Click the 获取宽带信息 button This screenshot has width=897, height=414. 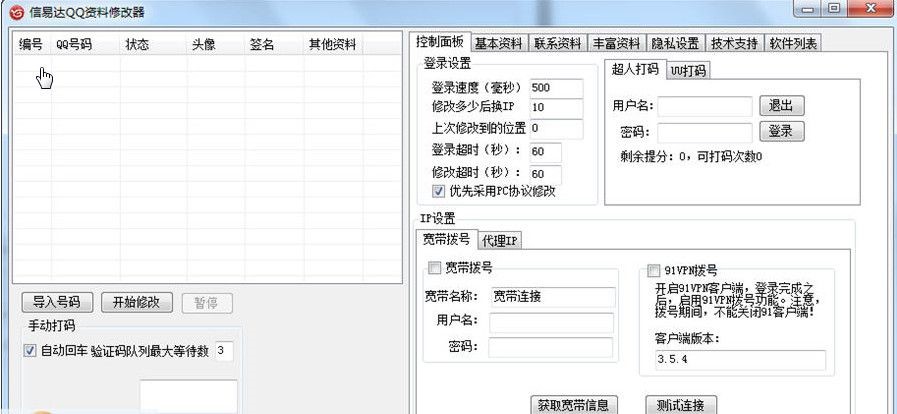click(x=574, y=405)
